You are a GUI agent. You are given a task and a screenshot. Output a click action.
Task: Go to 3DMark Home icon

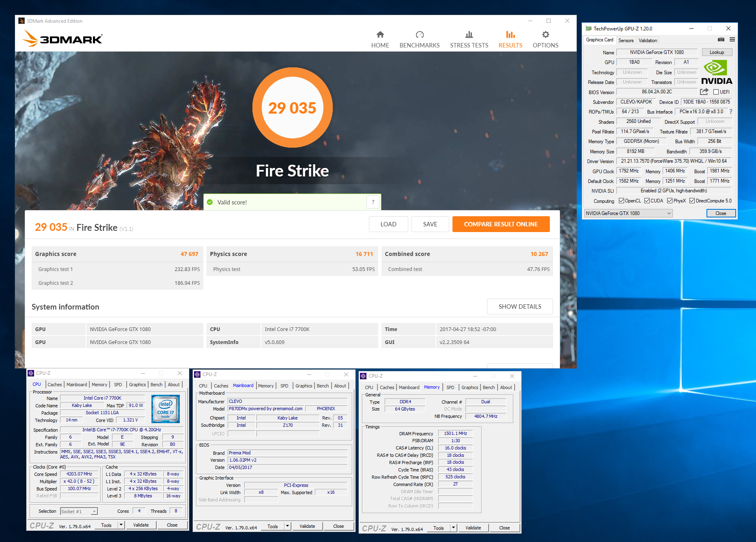click(380, 34)
